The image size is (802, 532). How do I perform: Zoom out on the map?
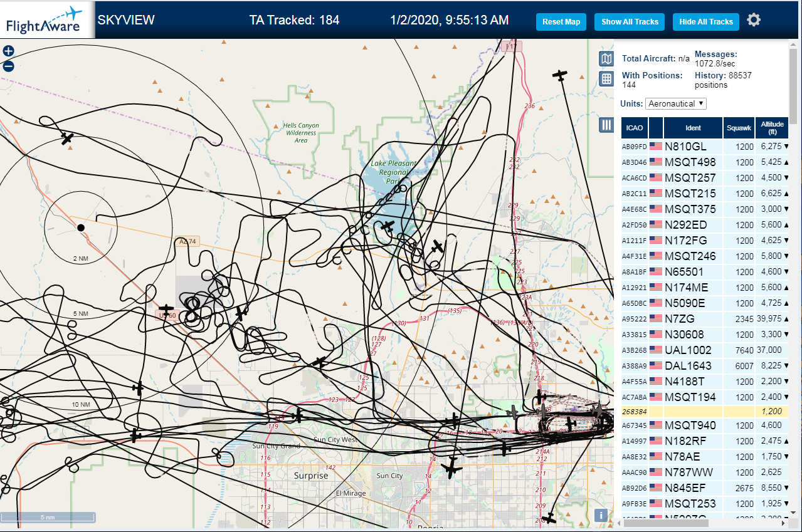[8, 66]
